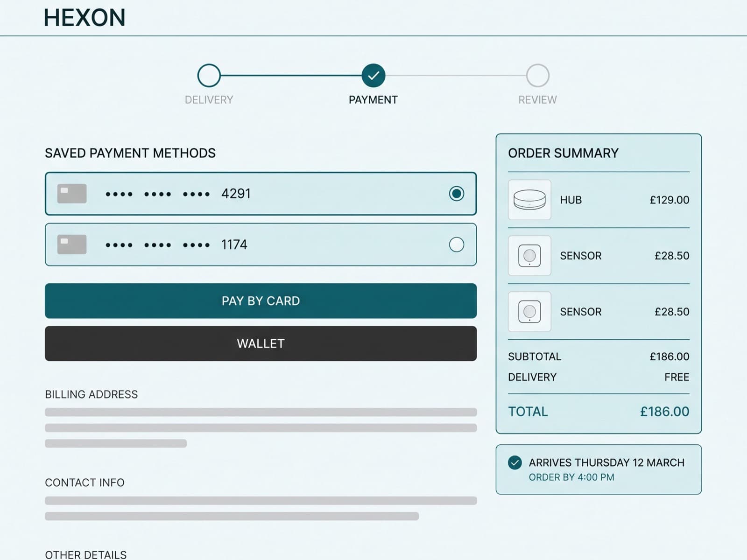Select the Payment step checkmark circle
747x560 pixels.
pyautogui.click(x=373, y=76)
